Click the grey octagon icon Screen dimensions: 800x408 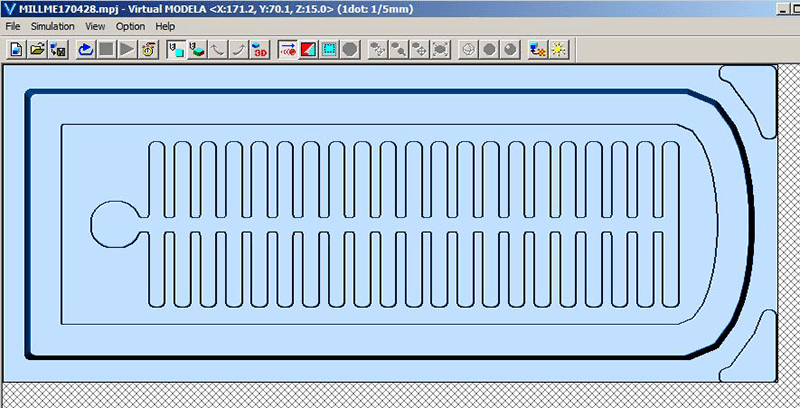pos(350,49)
